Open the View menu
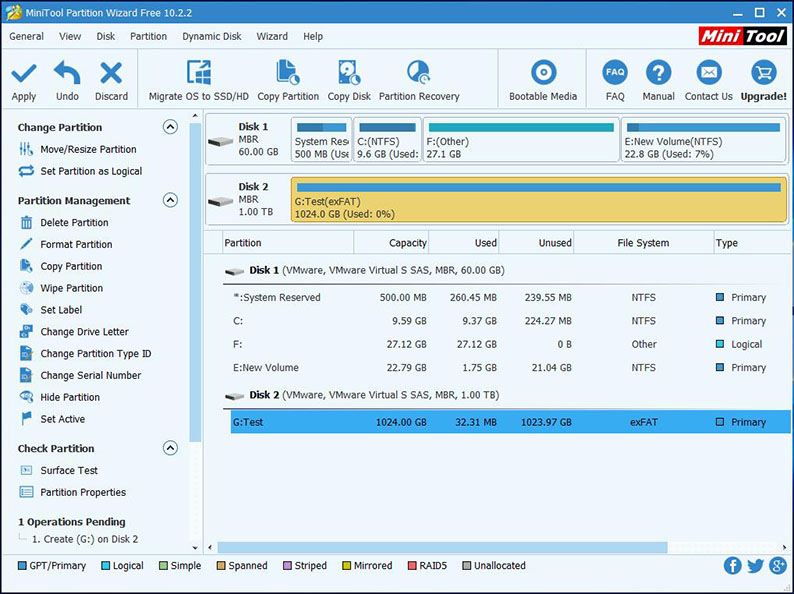Screen dimensions: 794x594 point(70,36)
